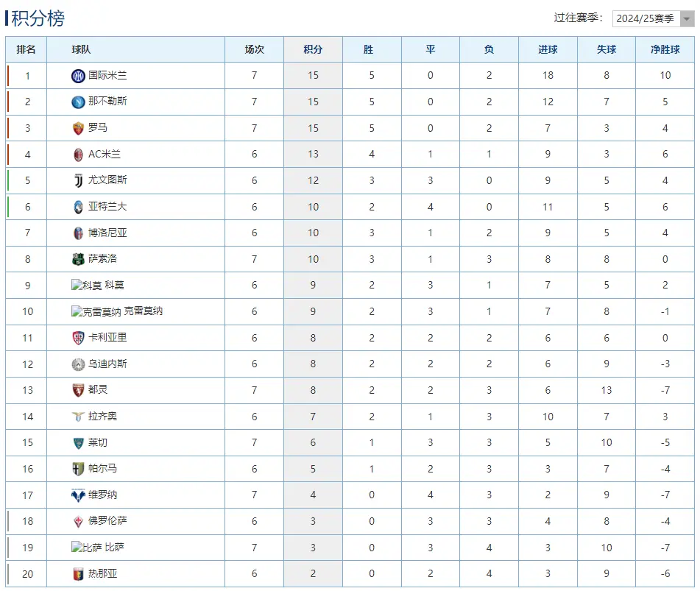Click the Juventus crest icon
The height and width of the screenshot is (591, 700).
[77, 180]
